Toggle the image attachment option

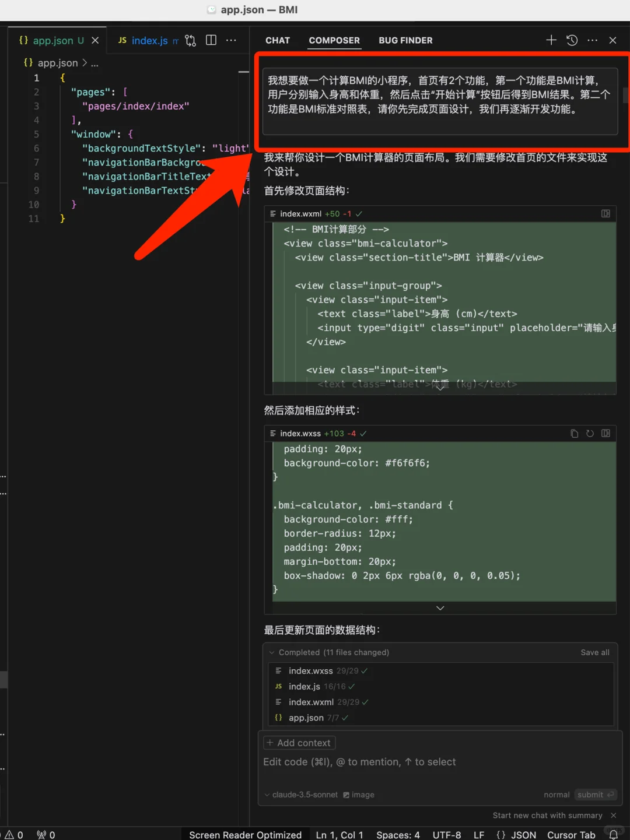pos(359,795)
